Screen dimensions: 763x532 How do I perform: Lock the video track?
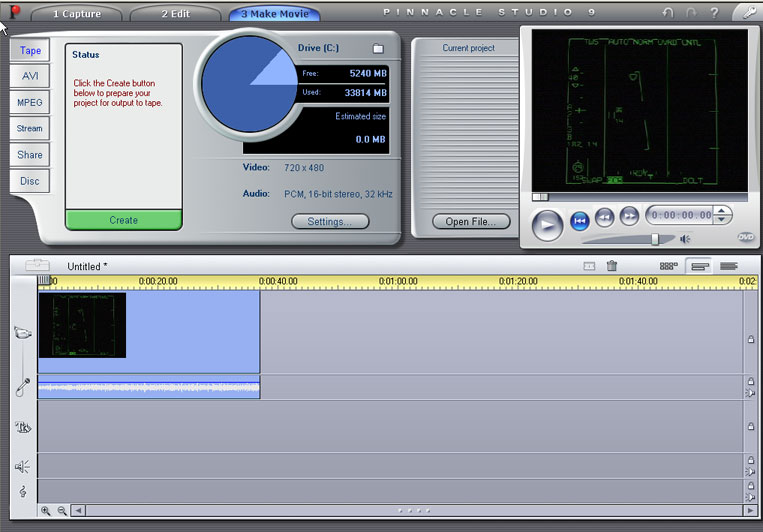click(751, 339)
